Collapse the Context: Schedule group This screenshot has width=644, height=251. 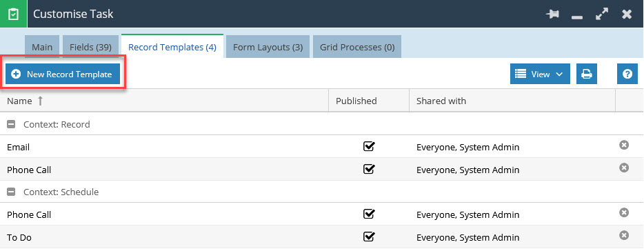(12, 192)
